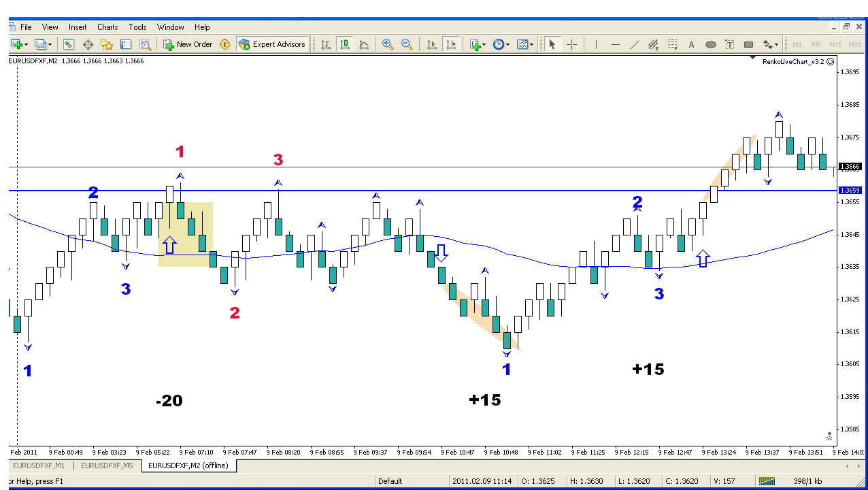Select the blue horizontal line at 1.3659

point(476,191)
